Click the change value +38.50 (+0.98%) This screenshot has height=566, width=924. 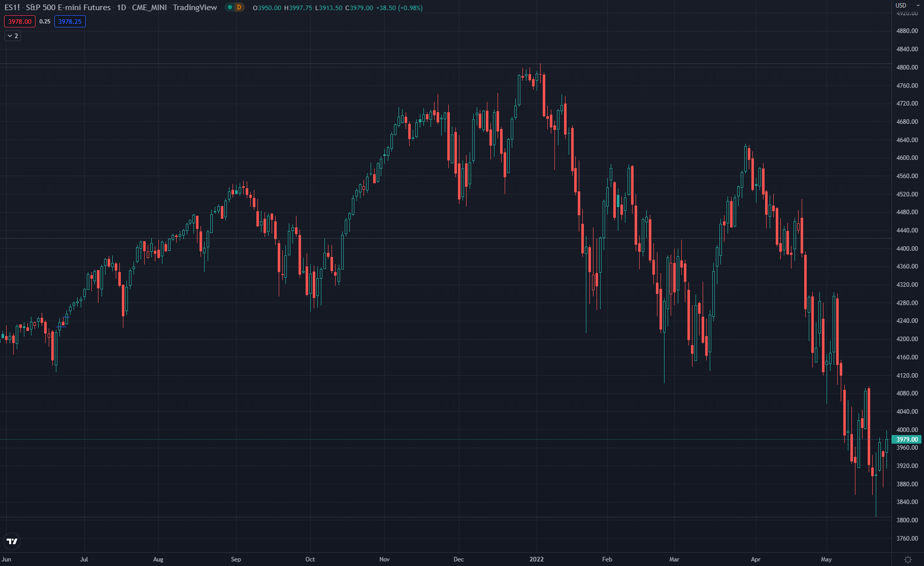pyautogui.click(x=399, y=8)
